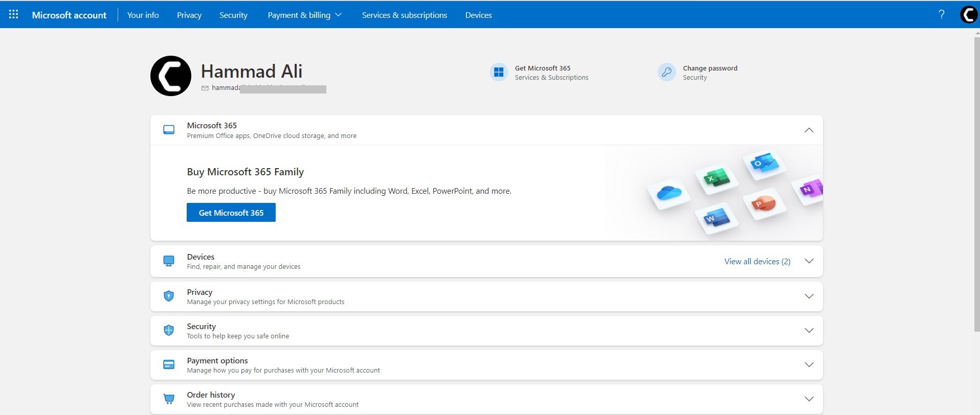Click the Change password link
Screen dimensions: 980x415
pyautogui.click(x=710, y=68)
